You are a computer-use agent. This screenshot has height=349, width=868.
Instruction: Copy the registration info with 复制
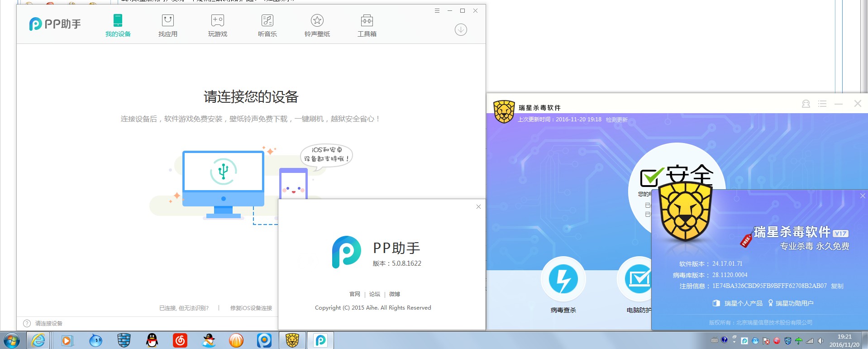(837, 286)
